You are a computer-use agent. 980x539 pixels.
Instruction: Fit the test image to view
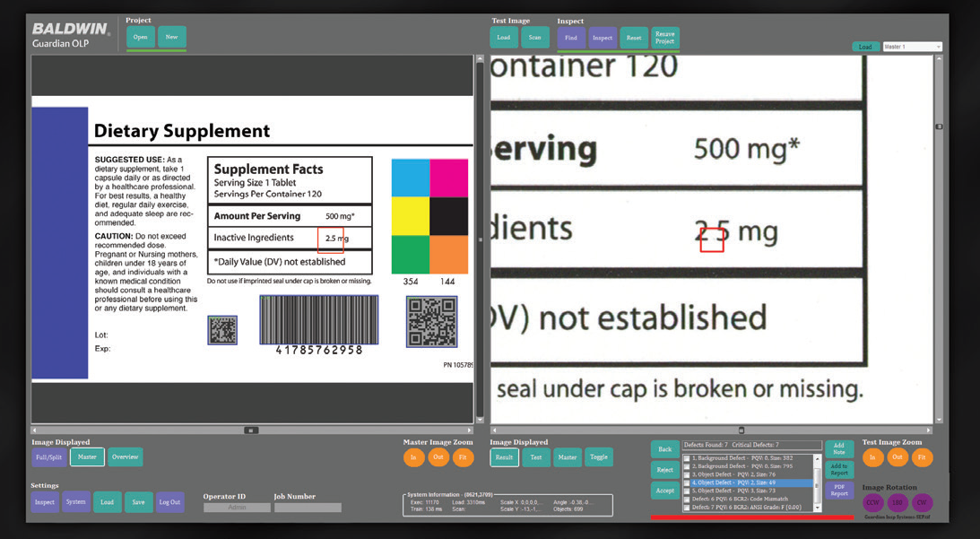[922, 457]
